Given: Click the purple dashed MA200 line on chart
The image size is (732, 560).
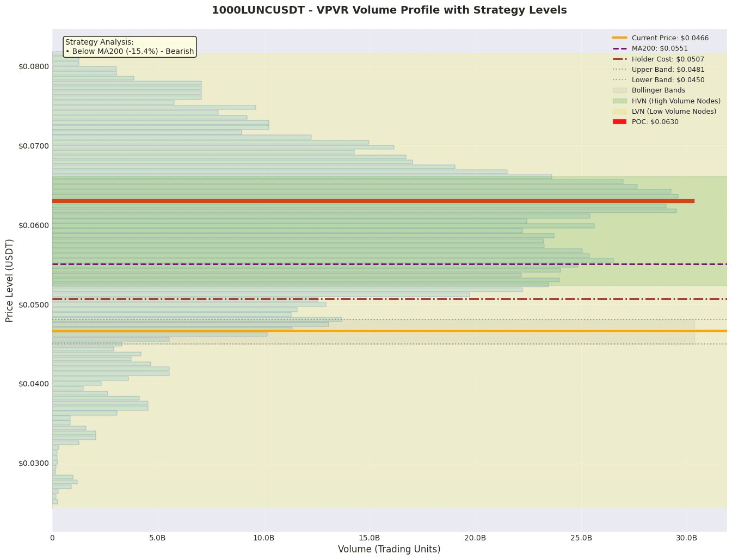Looking at the screenshot, I should [x=390, y=264].
